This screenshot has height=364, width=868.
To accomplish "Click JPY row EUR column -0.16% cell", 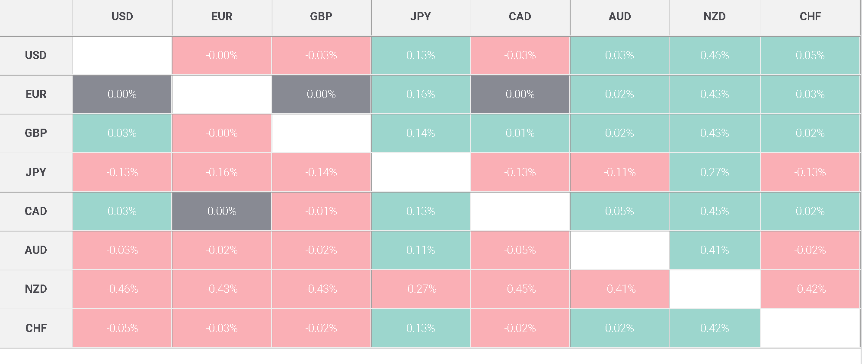I will tap(222, 172).
